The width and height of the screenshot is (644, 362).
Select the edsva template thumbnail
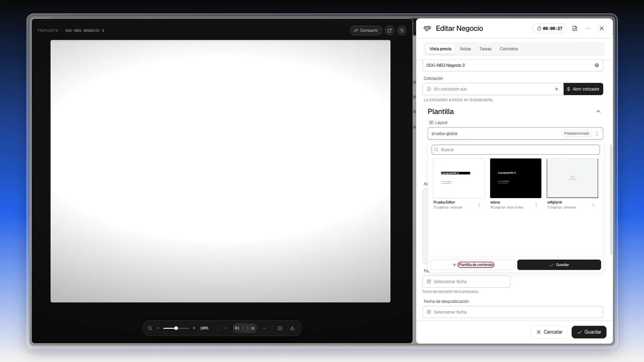pyautogui.click(x=516, y=178)
